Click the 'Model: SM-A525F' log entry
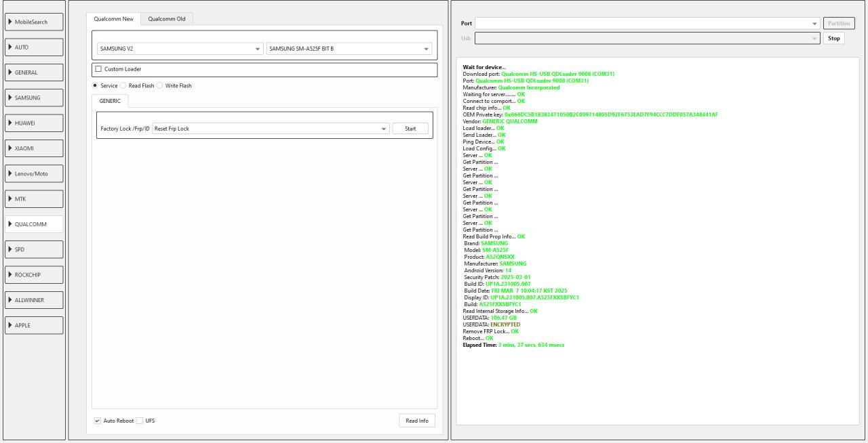This screenshot has width=868, height=443. 486,250
